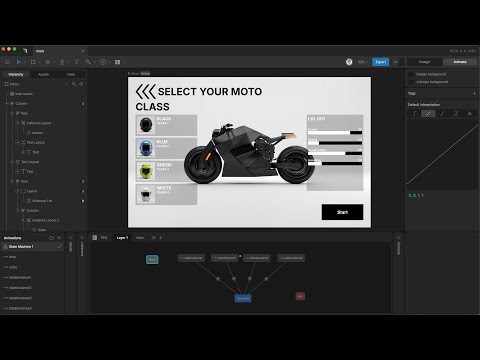Create new animations folder icon
This screenshot has height=360, width=480.
pyautogui.click(x=51, y=238)
